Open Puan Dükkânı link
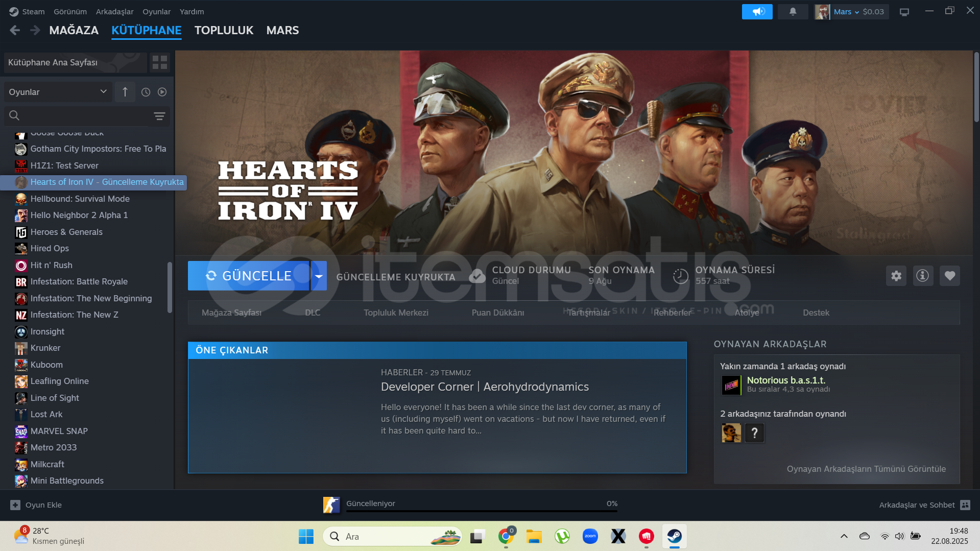 [x=498, y=313]
